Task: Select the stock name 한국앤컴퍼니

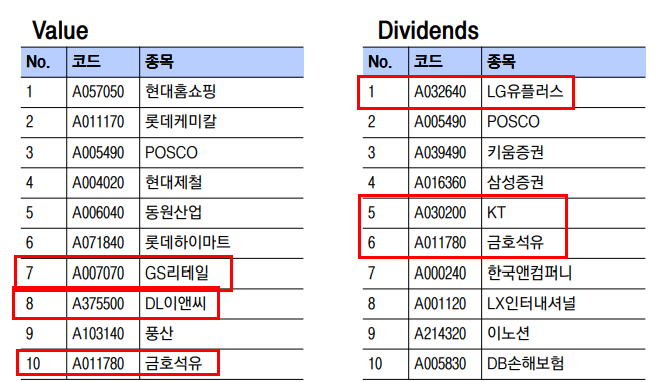Action: pos(530,273)
